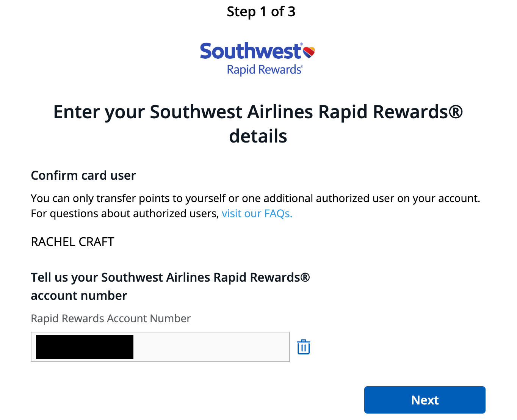517x420 pixels.
Task: Click Next to continue to step 2
Action: [x=424, y=400]
